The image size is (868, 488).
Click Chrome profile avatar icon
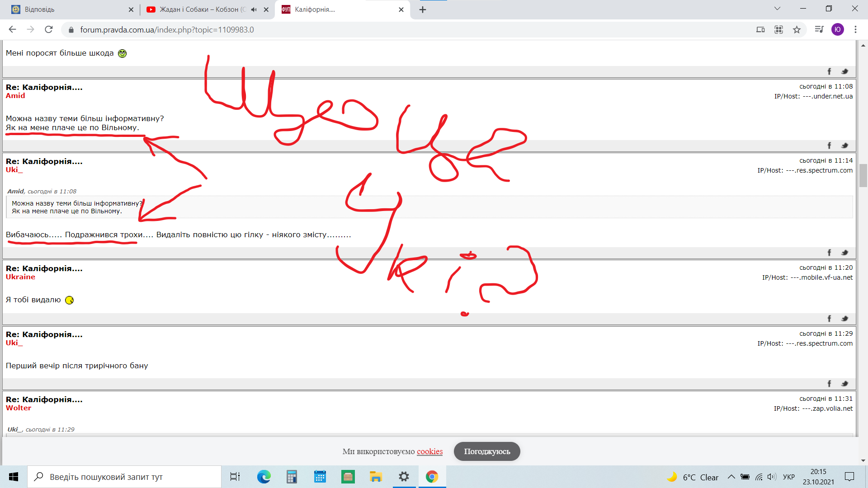(837, 30)
